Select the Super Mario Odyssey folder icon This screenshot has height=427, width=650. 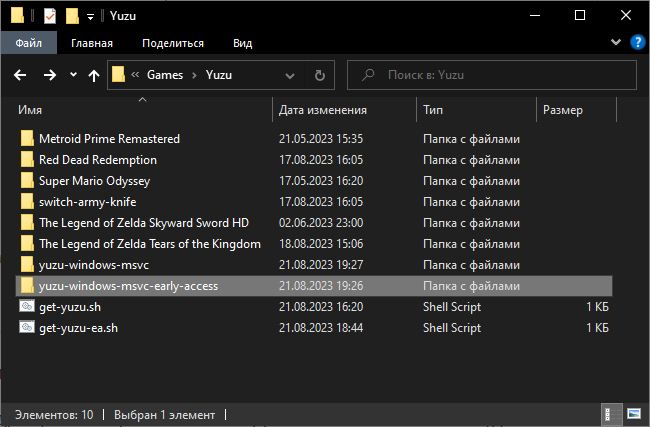[x=27, y=181]
